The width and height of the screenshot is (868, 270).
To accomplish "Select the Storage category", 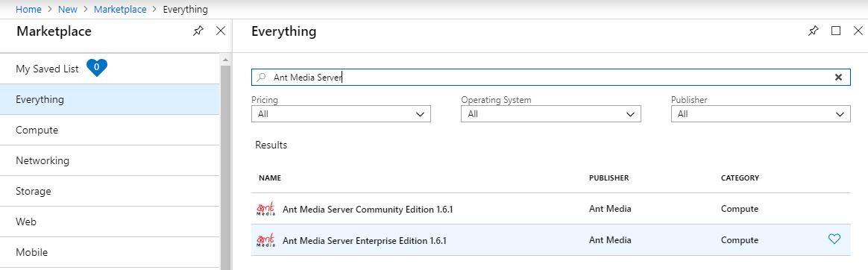I will [x=110, y=191].
